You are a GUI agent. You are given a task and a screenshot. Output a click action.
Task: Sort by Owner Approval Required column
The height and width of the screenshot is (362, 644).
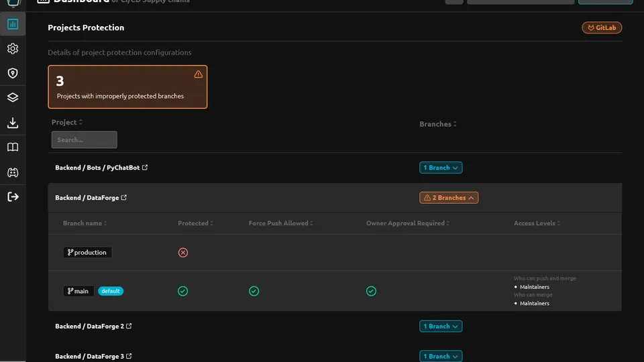pos(408,223)
